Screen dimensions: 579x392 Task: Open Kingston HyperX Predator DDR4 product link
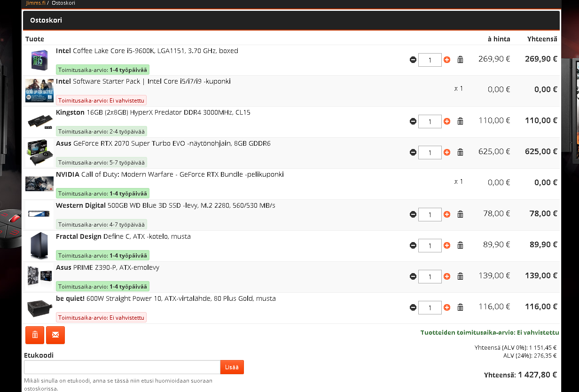point(153,112)
